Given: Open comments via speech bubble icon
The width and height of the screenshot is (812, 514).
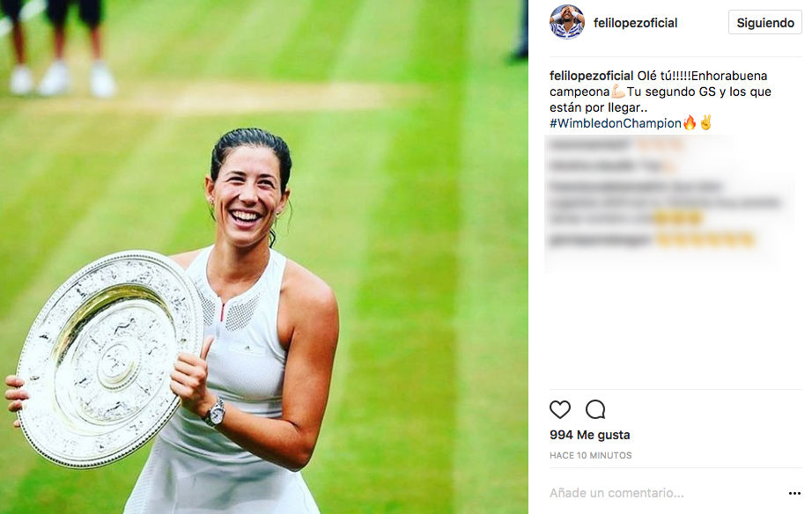Looking at the screenshot, I should coord(595,409).
